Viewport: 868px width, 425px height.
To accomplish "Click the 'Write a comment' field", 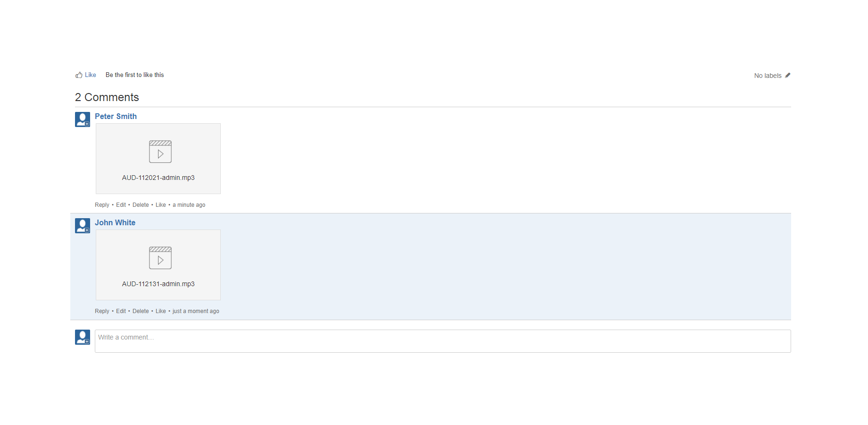I will point(442,341).
